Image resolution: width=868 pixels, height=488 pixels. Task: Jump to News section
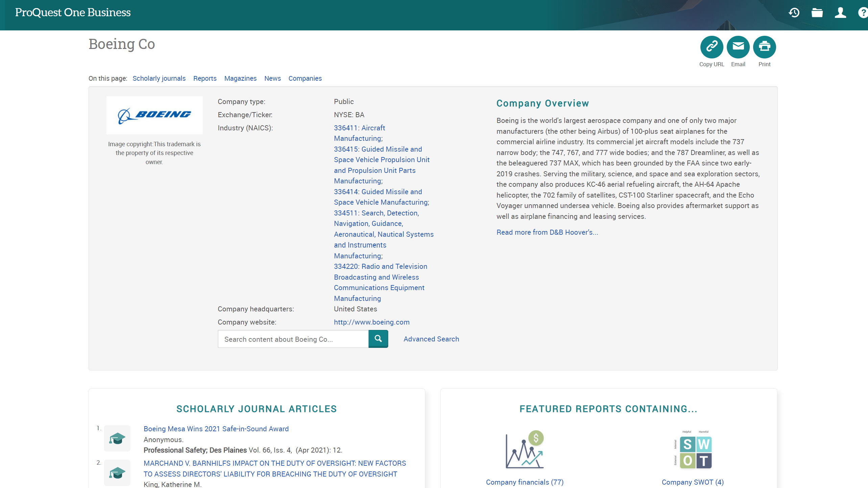point(272,78)
